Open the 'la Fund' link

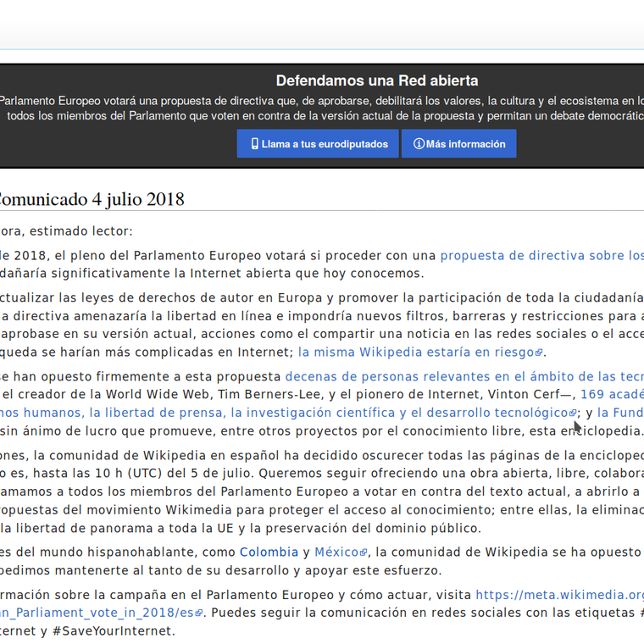[620, 413]
